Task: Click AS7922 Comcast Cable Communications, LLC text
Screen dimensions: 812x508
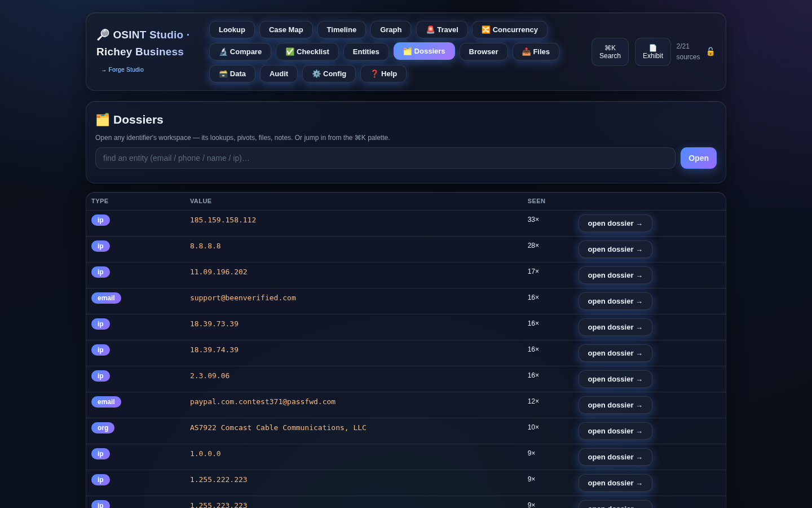Action: coord(278,428)
